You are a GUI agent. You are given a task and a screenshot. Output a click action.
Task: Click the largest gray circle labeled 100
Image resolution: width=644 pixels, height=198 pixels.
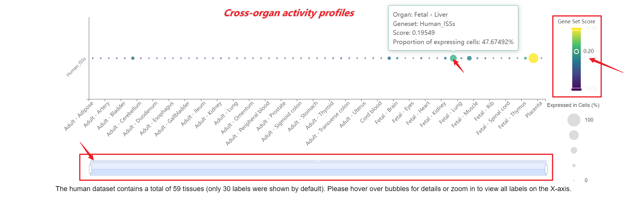click(574, 120)
